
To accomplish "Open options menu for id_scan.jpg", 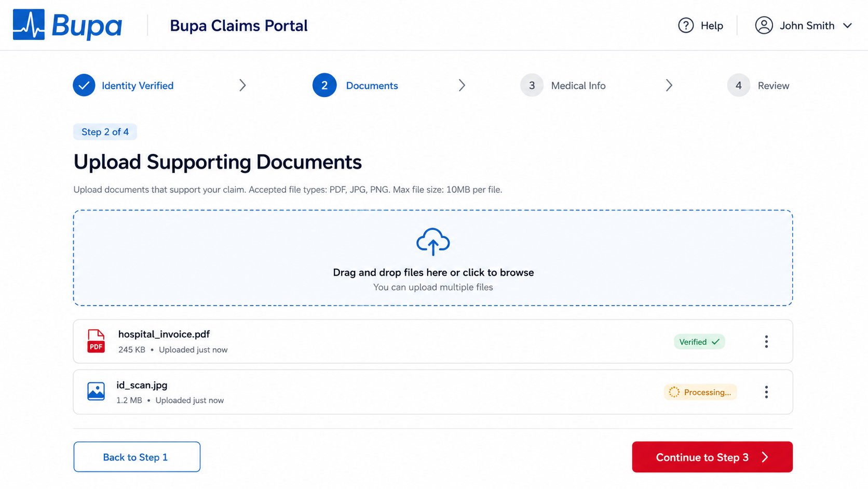I will pyautogui.click(x=766, y=392).
